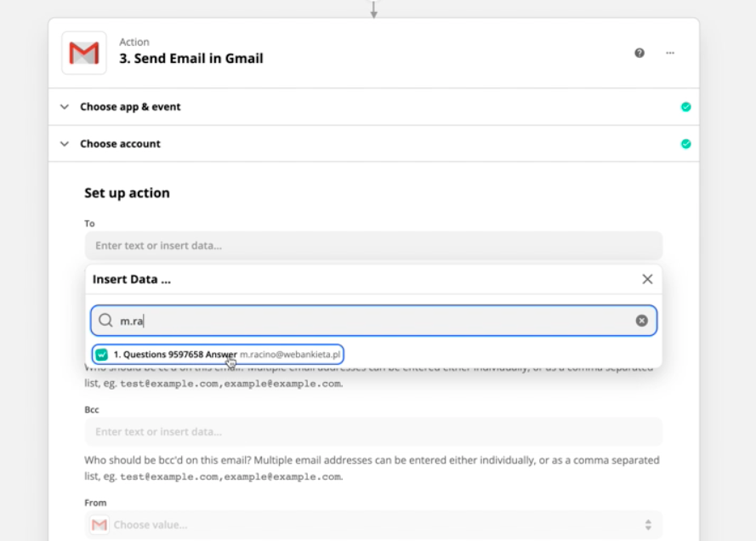The height and width of the screenshot is (541, 756).
Task: Click green checkmark beside Choose account
Action: point(685,144)
